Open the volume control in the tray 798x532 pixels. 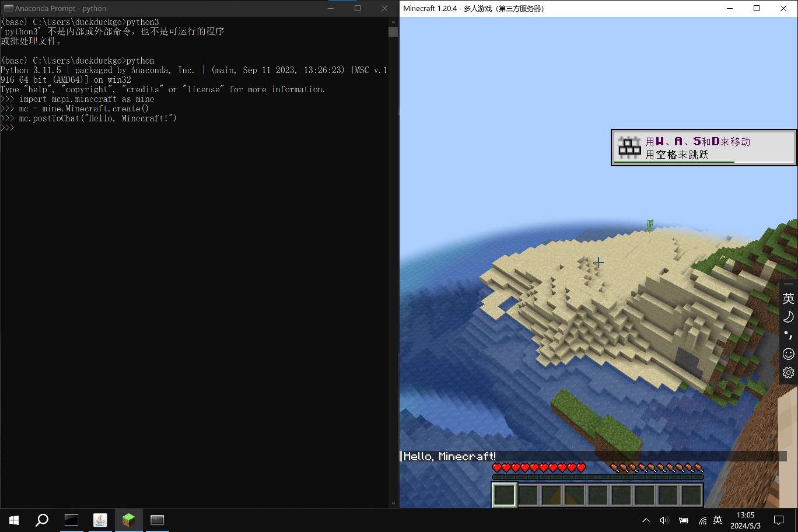(664, 520)
